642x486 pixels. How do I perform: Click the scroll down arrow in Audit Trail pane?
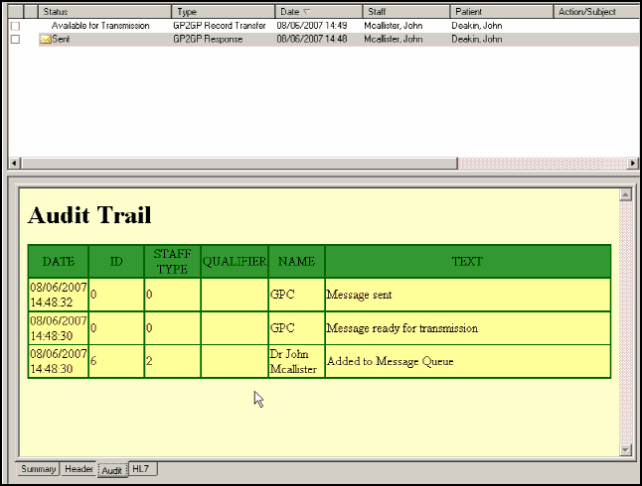click(x=626, y=449)
